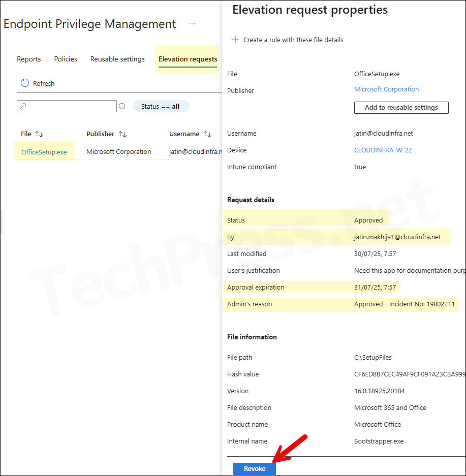The height and width of the screenshot is (476, 466).
Task: Click the info icon beside search box
Action: 122,106
